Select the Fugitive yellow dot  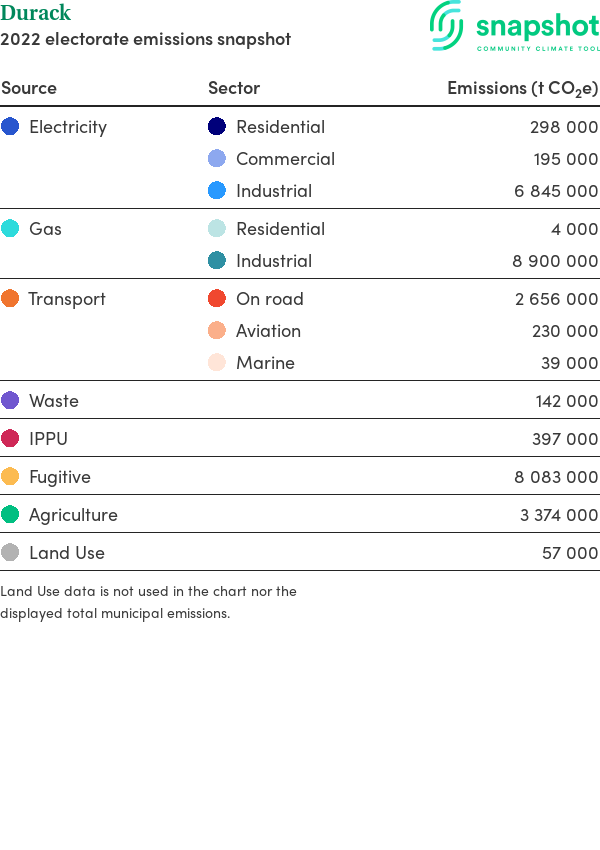[10, 476]
